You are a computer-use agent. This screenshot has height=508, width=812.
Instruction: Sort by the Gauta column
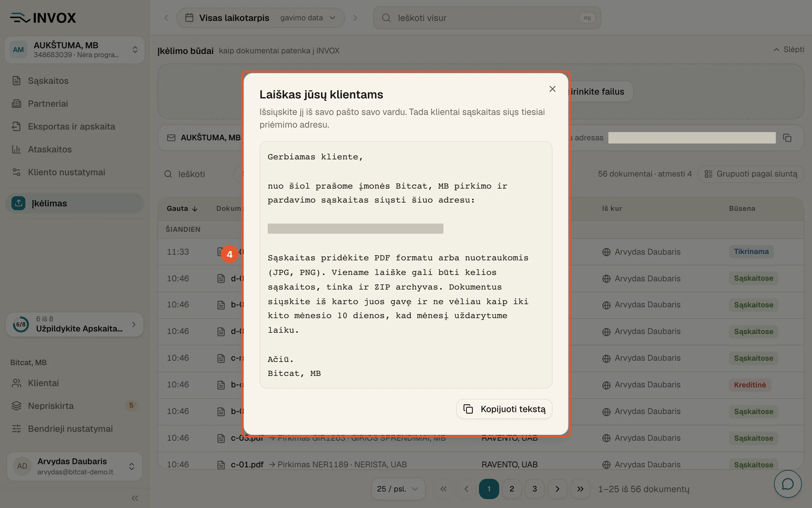182,208
